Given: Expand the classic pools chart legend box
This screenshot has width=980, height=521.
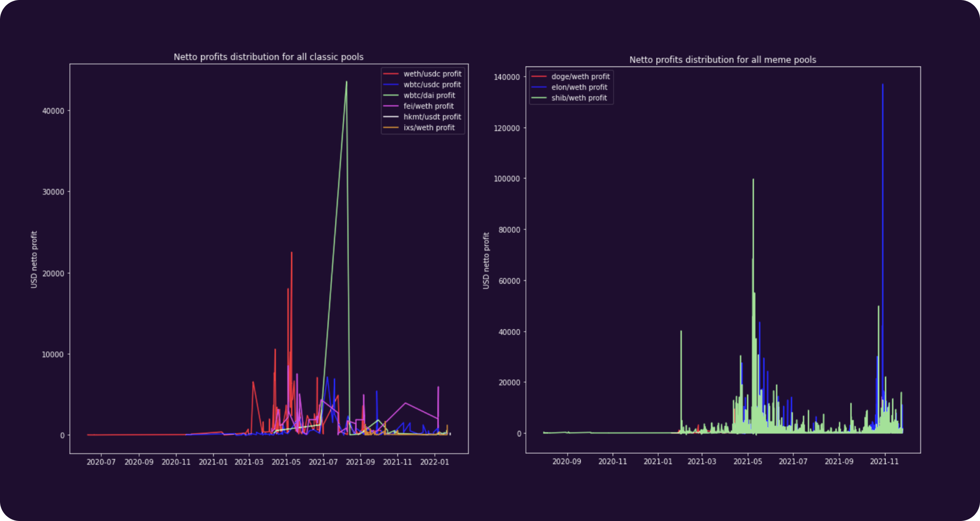Looking at the screenshot, I should (422, 100).
